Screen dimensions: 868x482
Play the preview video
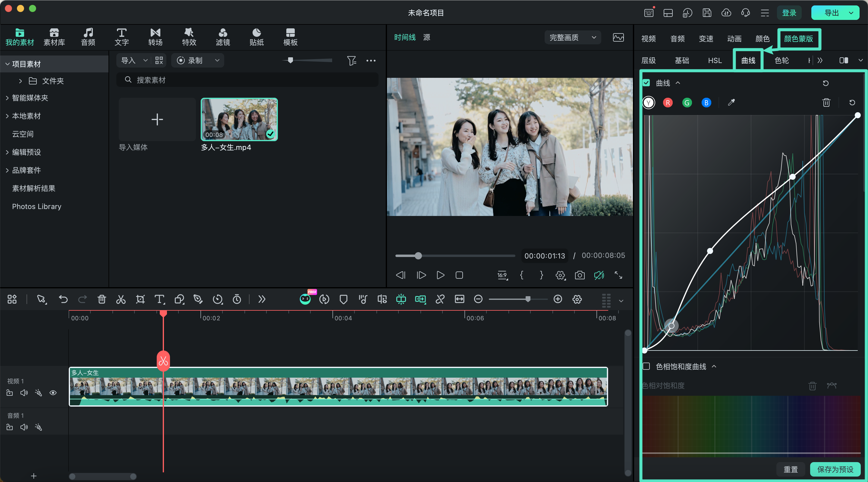click(440, 275)
